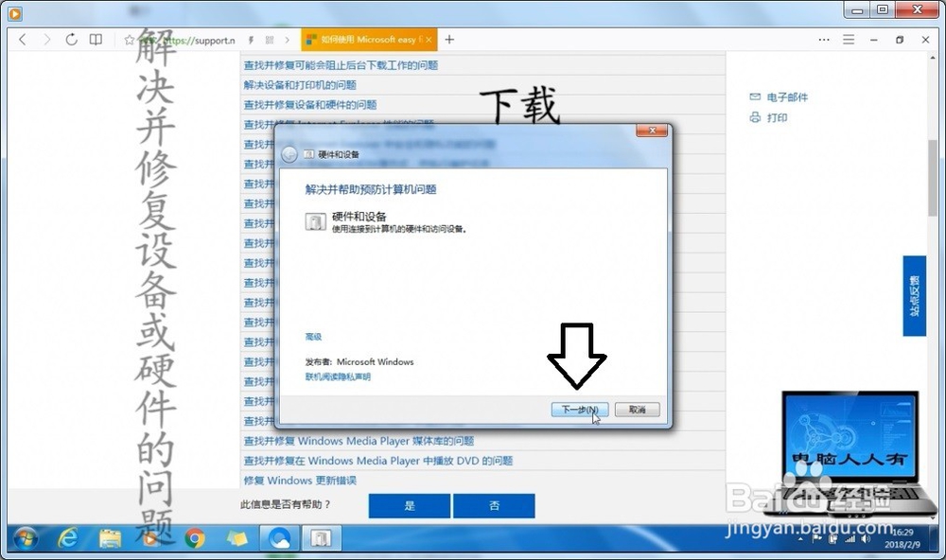Open Windows Explorer from the taskbar
This screenshot has height=560, width=946.
(x=110, y=539)
